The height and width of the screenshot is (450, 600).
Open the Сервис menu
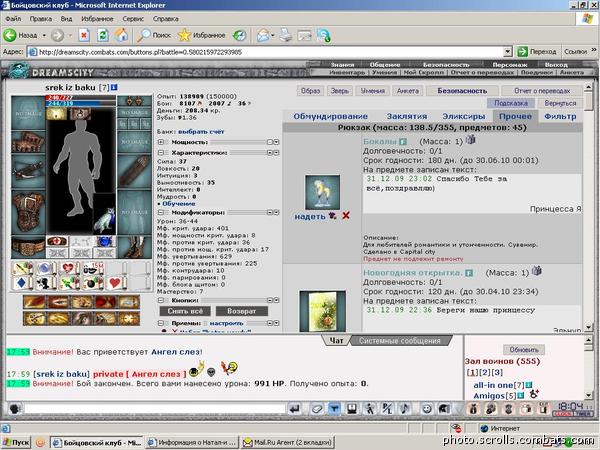click(x=133, y=19)
